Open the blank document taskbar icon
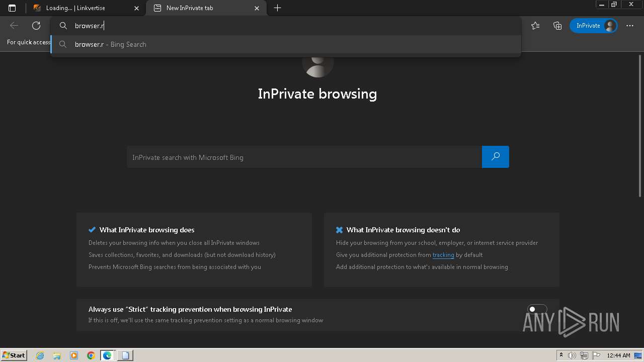Viewport: 644px width, 362px height. pyautogui.click(x=125, y=355)
